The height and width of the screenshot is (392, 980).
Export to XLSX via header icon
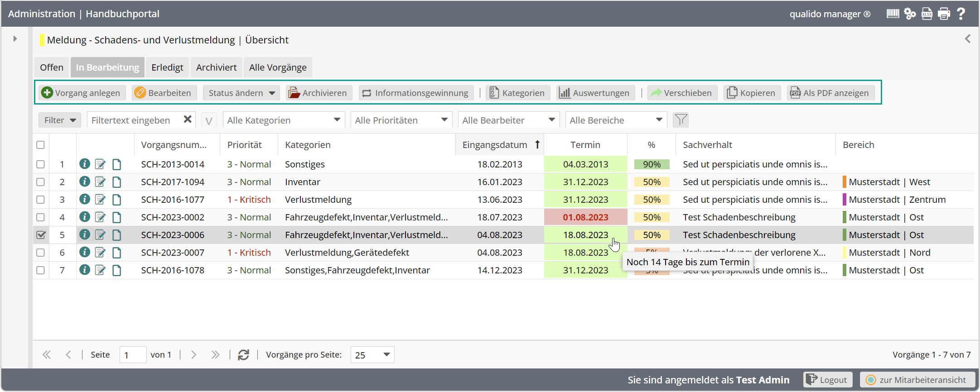[927, 14]
